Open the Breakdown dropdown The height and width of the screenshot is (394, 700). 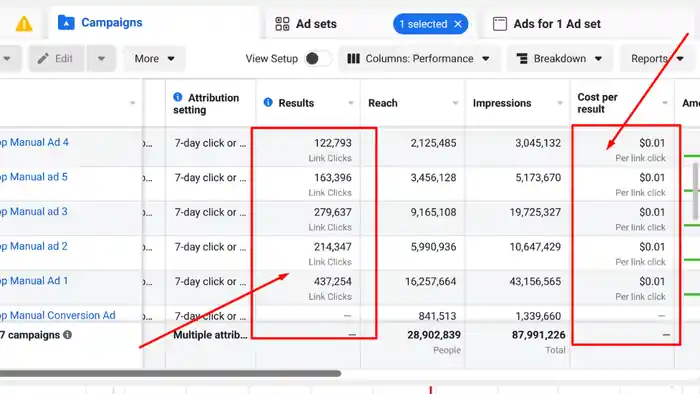click(x=560, y=58)
